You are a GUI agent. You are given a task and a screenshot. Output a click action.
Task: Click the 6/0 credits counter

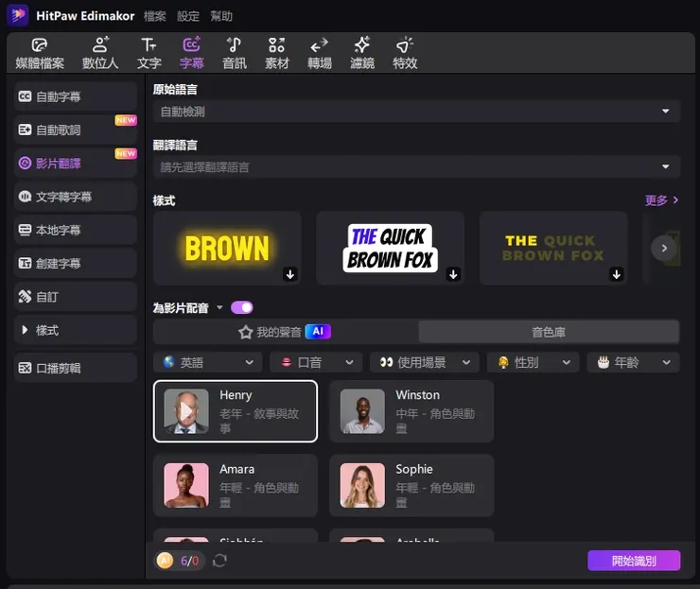pyautogui.click(x=190, y=561)
